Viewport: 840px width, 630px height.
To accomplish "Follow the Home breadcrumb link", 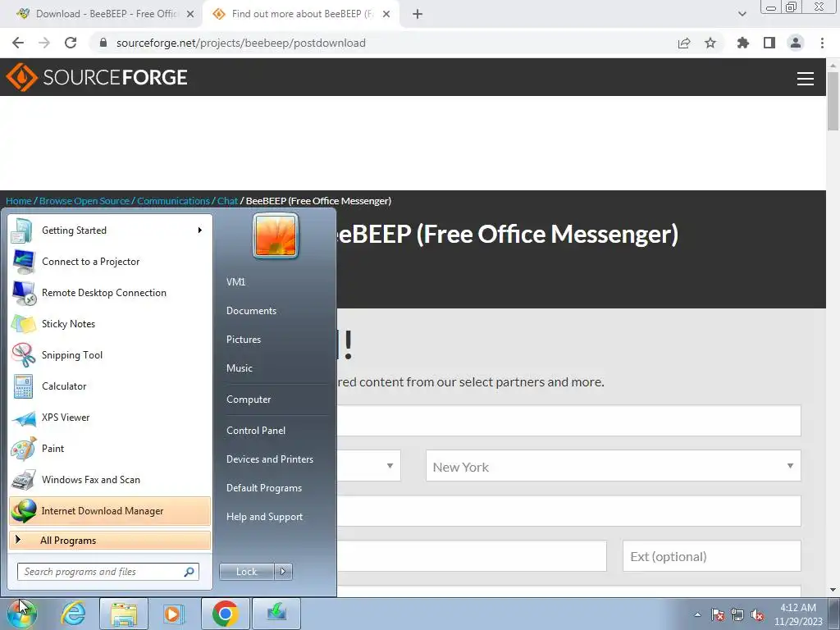I will point(19,201).
